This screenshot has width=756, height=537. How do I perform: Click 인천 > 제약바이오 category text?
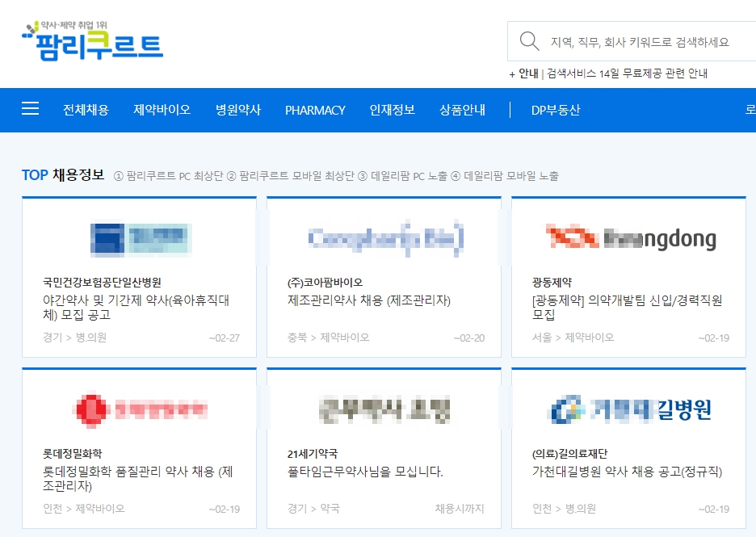(x=84, y=509)
